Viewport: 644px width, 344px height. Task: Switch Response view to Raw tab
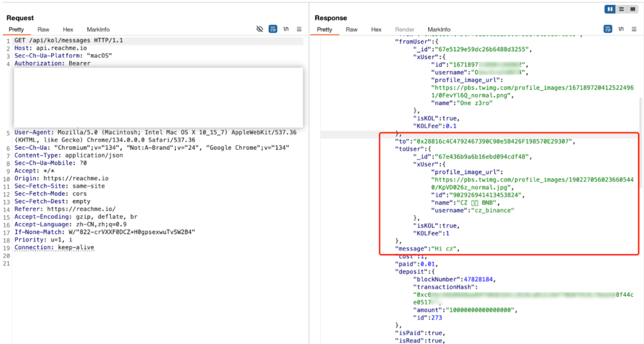point(352,29)
